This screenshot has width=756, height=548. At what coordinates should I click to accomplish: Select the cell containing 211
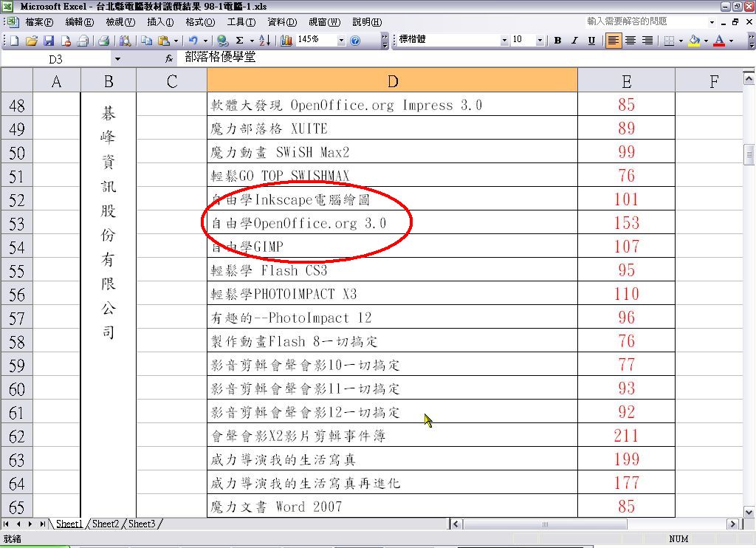pyautogui.click(x=626, y=436)
